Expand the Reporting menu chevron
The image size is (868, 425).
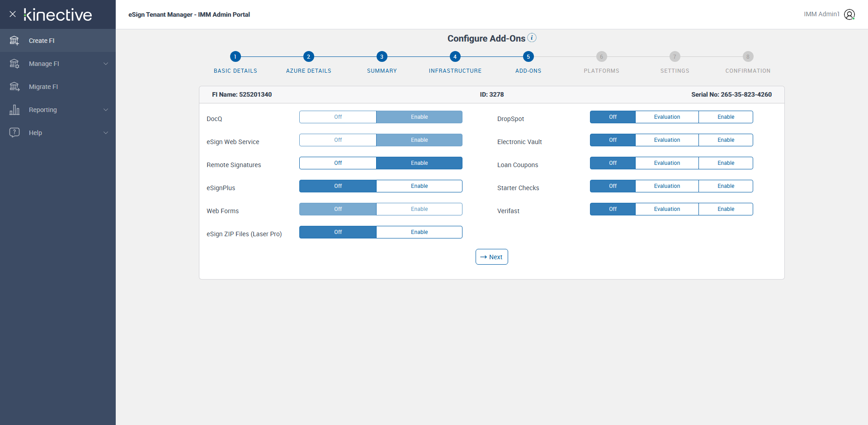coord(106,110)
